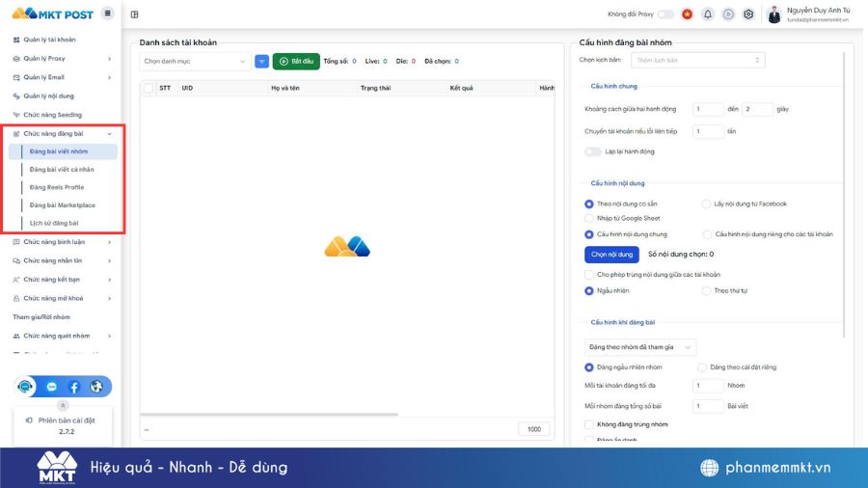Expand the Chức năng bình luận chevron
This screenshot has width=868, height=488.
(x=109, y=242)
